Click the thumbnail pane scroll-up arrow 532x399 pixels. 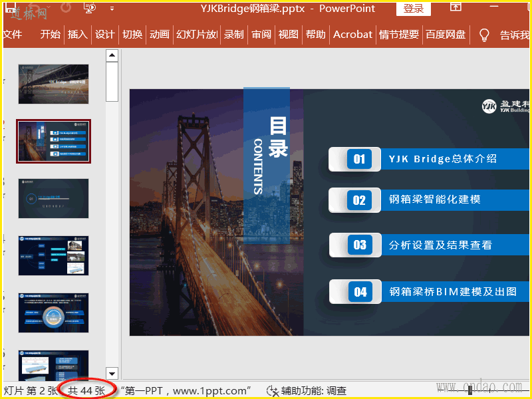pyautogui.click(x=112, y=55)
